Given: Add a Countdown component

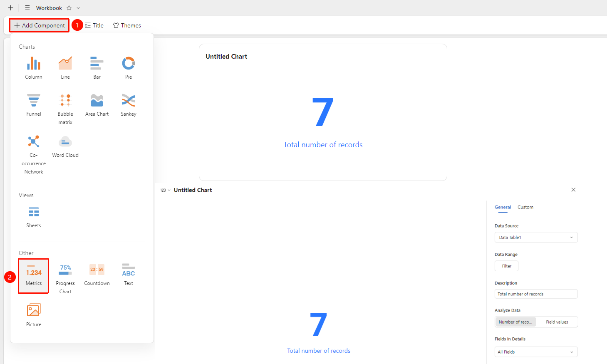Looking at the screenshot, I should coord(97,274).
